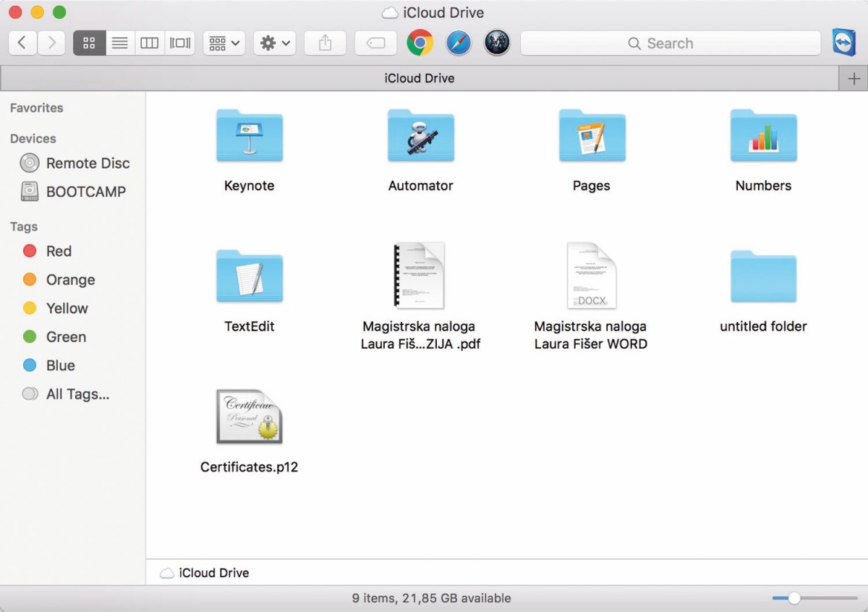Click the Share toolbar button
The height and width of the screenshot is (612, 868).
tap(325, 43)
